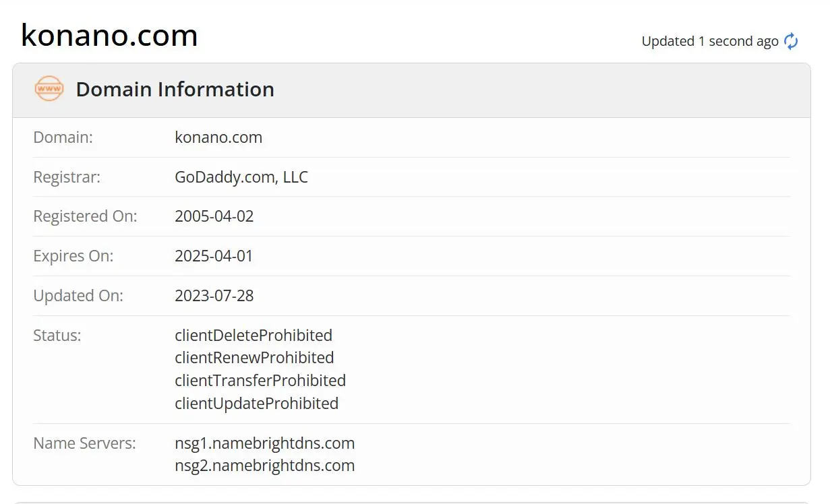Click the registered date 2005-04-02
The height and width of the screenshot is (504, 830).
coord(214,216)
